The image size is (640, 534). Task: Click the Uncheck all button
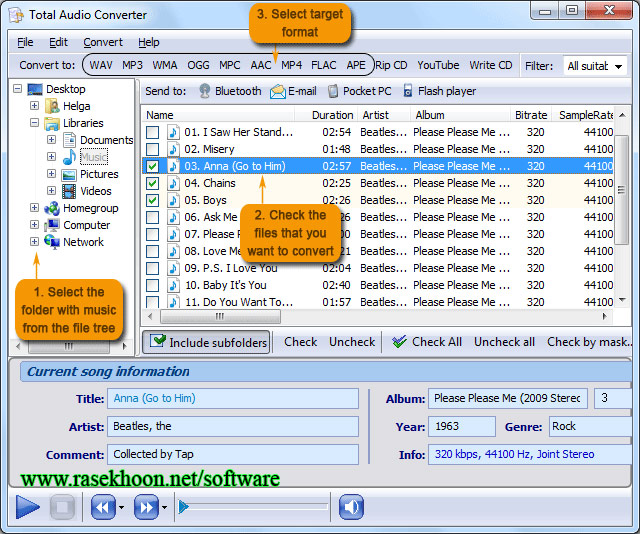pos(504,342)
